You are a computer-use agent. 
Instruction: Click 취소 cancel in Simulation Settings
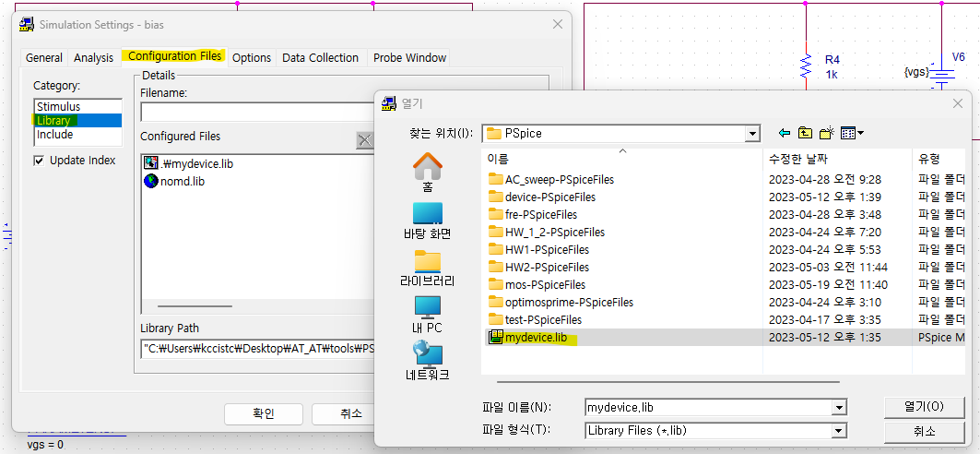pos(343,413)
